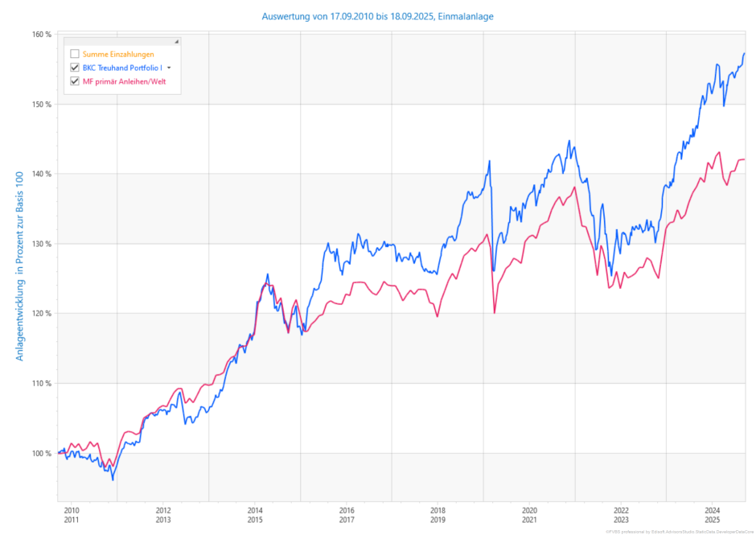Hide the MF primär Anleihen/Welt series
Screen dimensions: 756x535
(74, 81)
